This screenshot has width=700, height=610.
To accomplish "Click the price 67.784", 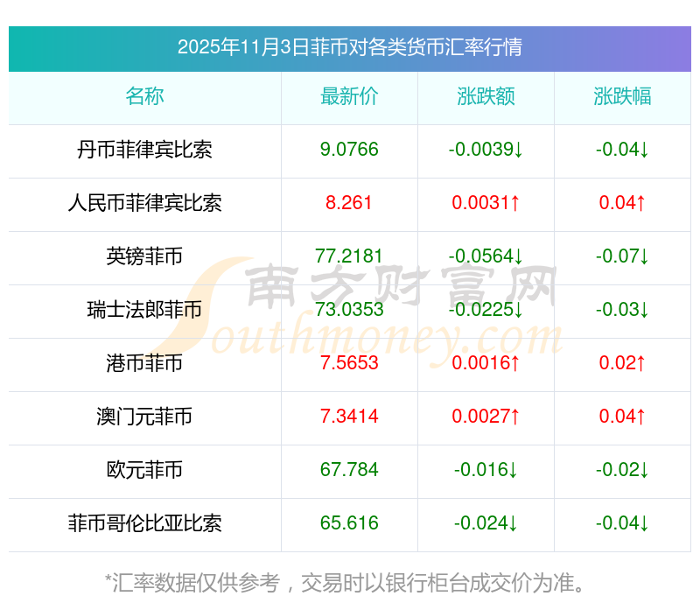I will point(349,470).
